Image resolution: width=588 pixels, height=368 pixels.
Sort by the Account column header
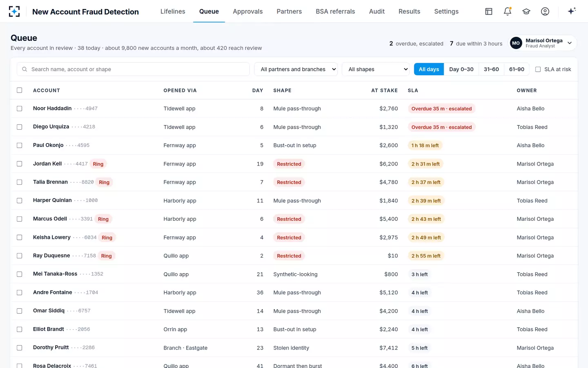click(47, 90)
